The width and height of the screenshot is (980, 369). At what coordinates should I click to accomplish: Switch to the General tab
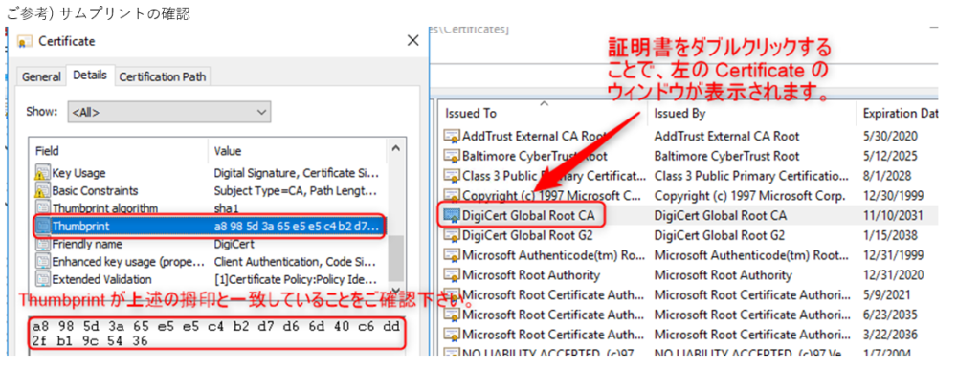[x=41, y=76]
